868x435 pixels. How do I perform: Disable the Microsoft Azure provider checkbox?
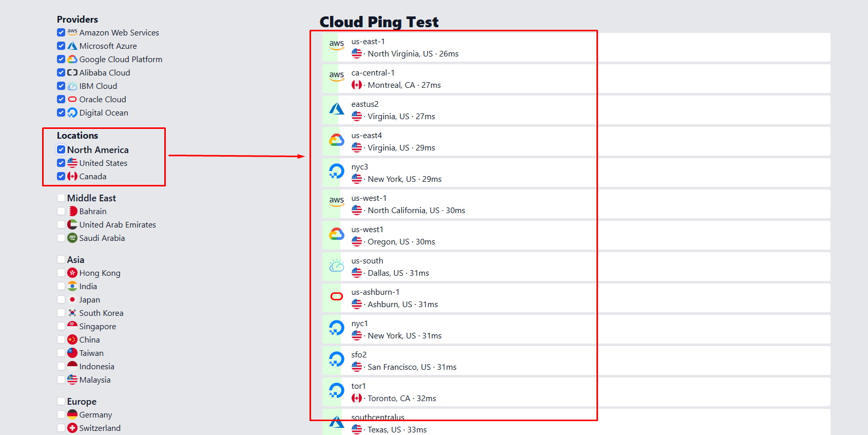point(61,46)
